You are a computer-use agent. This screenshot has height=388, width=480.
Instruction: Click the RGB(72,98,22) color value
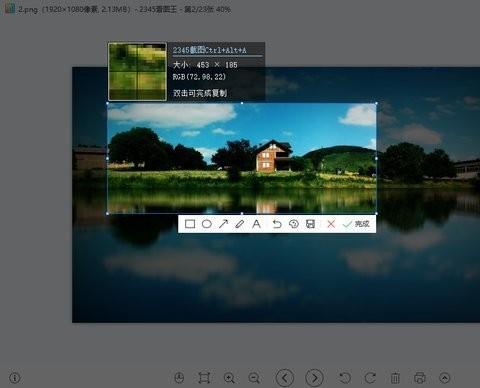(199, 77)
